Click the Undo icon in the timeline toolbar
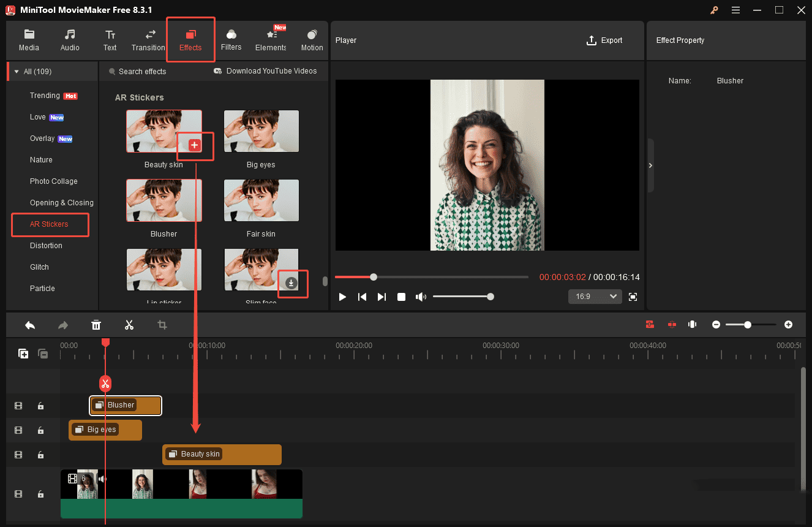Viewport: 812px width, 527px height. (x=30, y=325)
